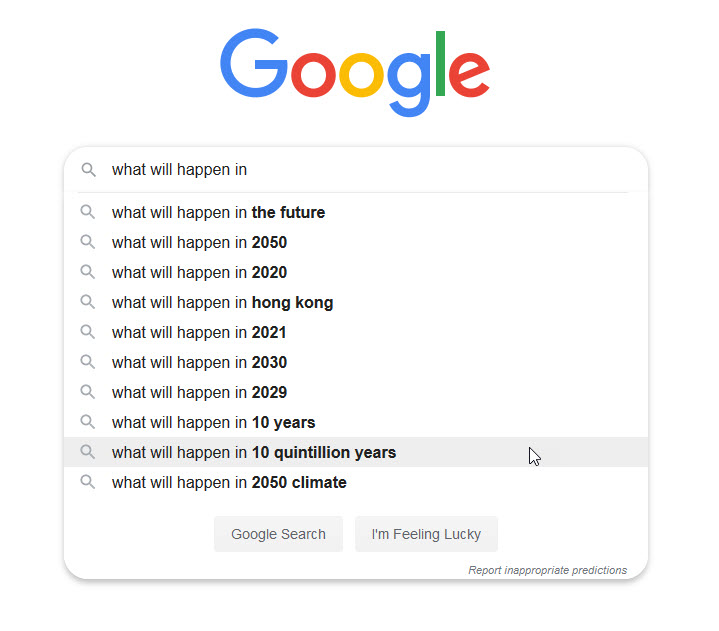Click search icon beside "hong kong" suggestion

point(89,302)
